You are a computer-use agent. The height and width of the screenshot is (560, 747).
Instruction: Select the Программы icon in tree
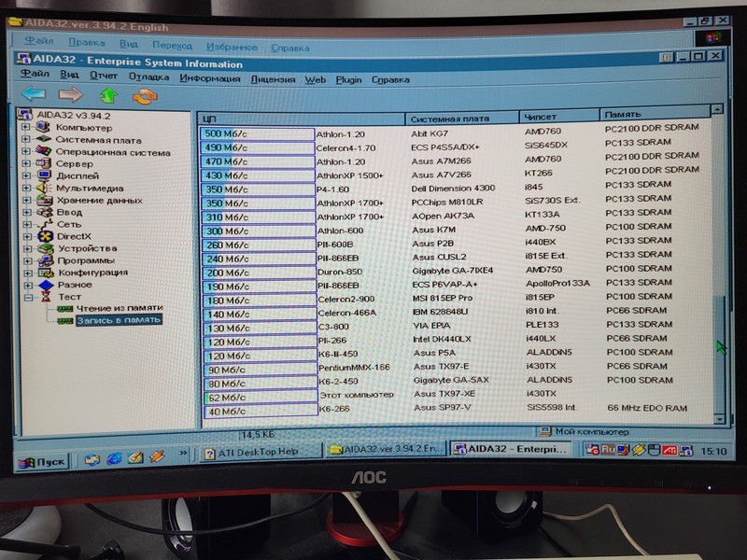(46, 260)
